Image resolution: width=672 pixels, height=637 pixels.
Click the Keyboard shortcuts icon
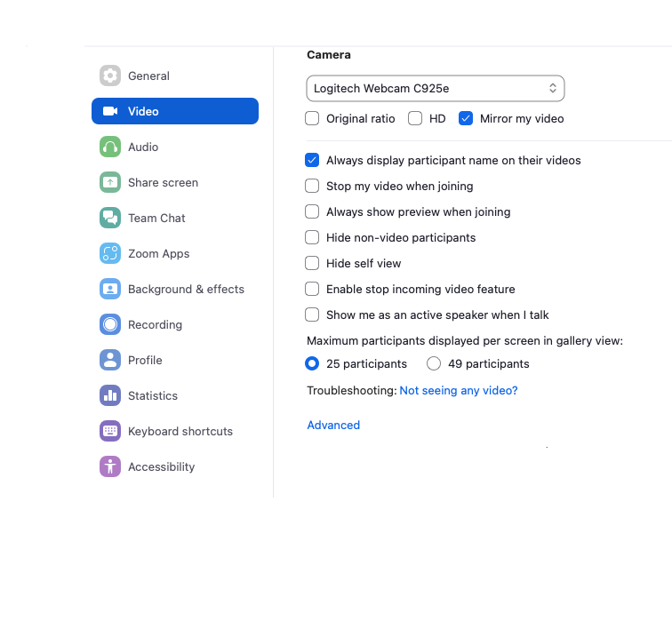[x=110, y=432]
